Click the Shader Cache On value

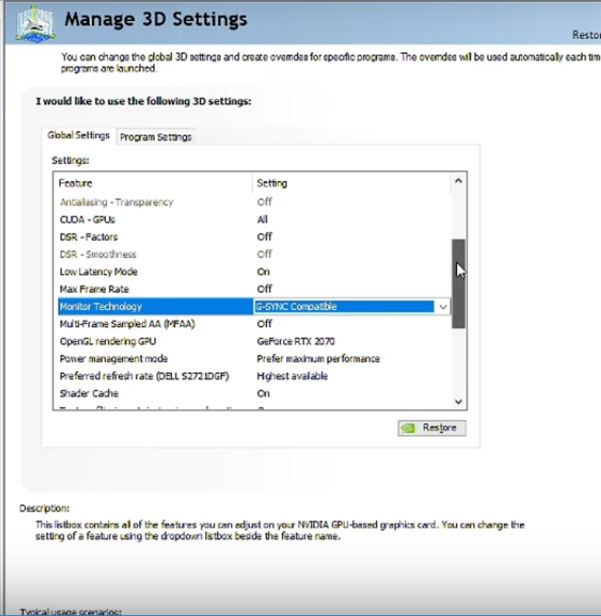tap(263, 393)
